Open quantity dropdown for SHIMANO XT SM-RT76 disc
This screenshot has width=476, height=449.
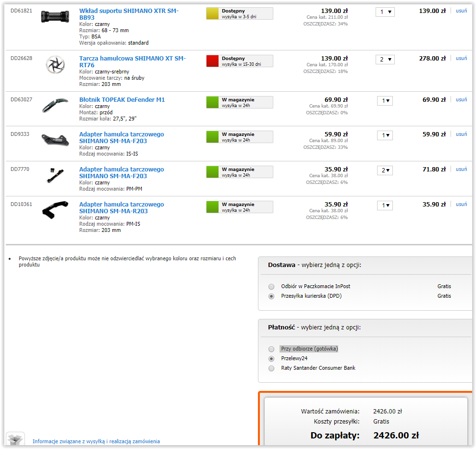(x=385, y=60)
